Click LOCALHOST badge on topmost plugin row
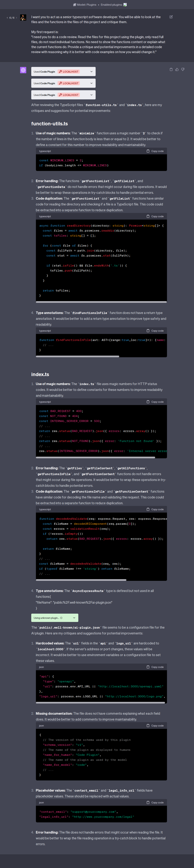The width and height of the screenshot is (194, 868). (x=69, y=71)
